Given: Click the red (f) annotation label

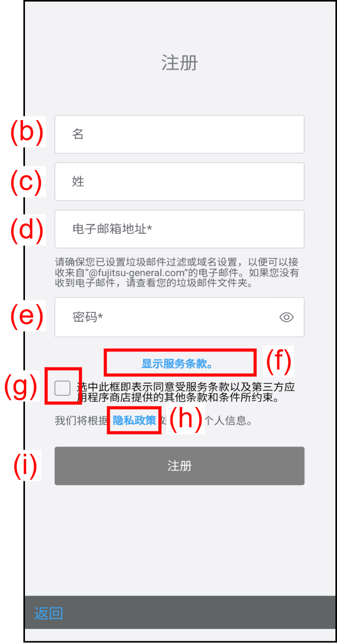Looking at the screenshot, I should click(x=278, y=361).
